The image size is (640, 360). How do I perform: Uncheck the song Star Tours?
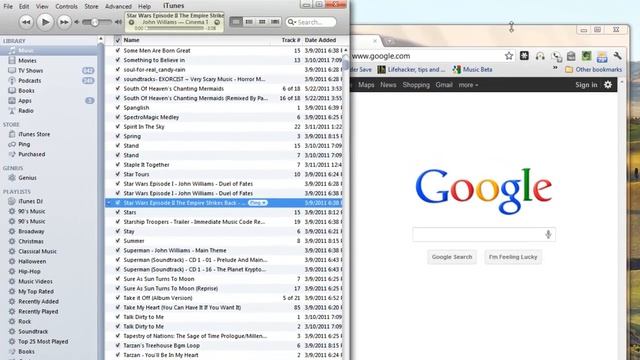point(118,174)
